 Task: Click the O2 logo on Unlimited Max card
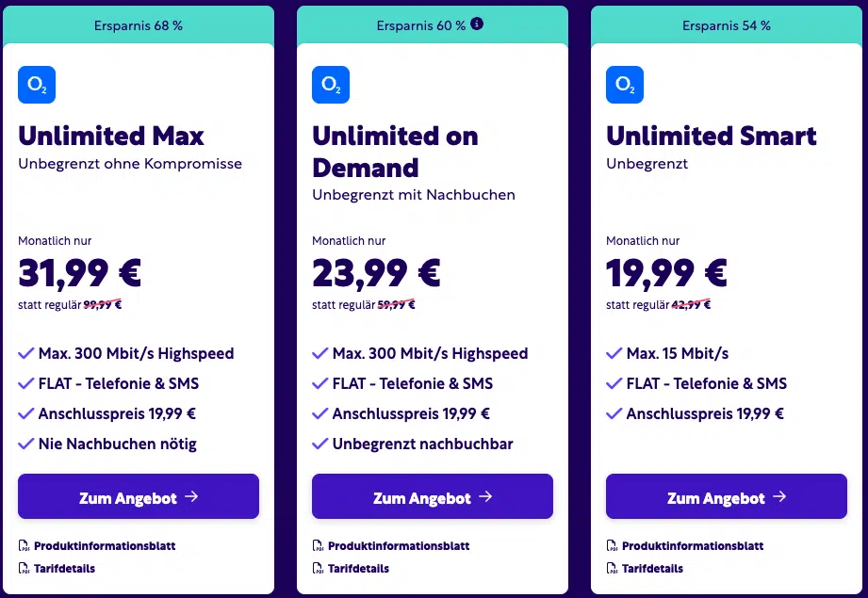click(37, 85)
